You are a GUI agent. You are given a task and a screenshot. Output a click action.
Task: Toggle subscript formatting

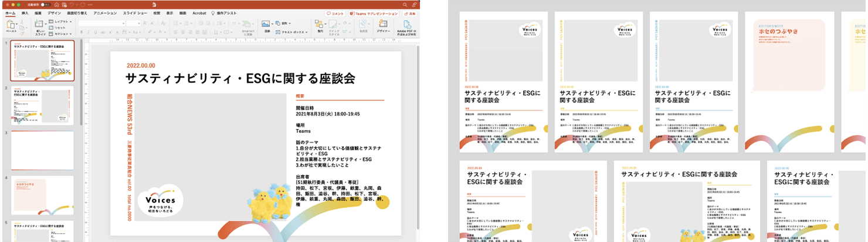[x=117, y=32]
